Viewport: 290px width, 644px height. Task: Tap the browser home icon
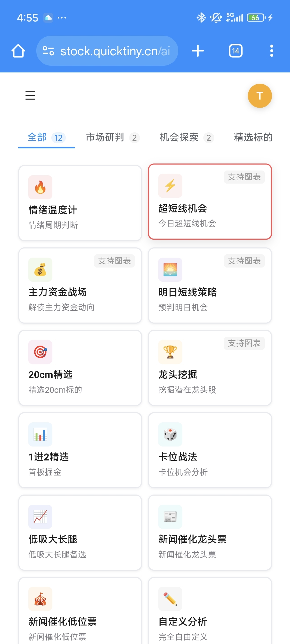(18, 51)
